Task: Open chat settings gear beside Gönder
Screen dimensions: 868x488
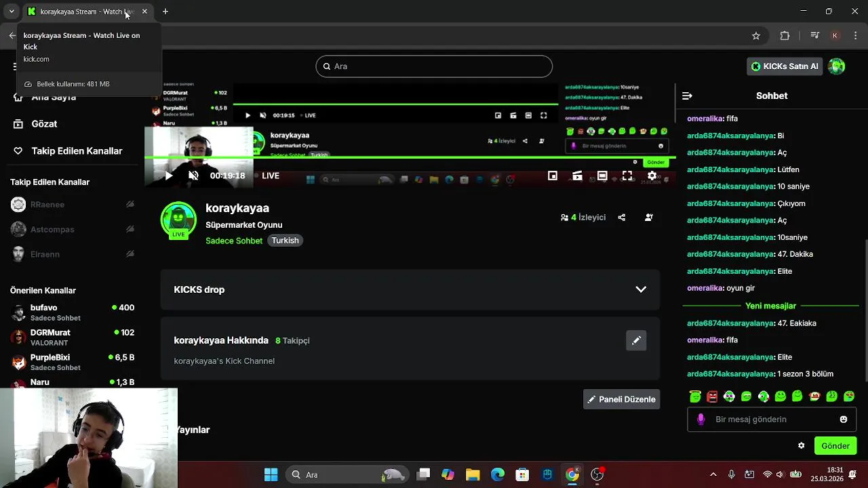Action: point(802,446)
